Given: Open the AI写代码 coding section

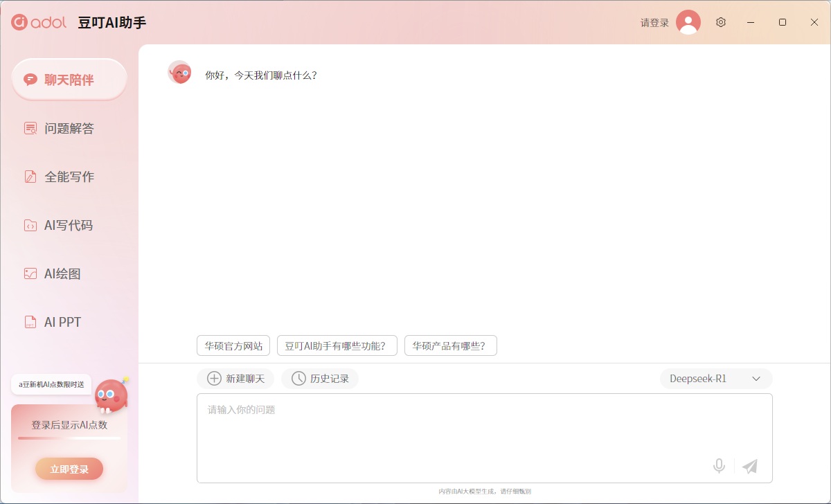Looking at the screenshot, I should [x=69, y=225].
